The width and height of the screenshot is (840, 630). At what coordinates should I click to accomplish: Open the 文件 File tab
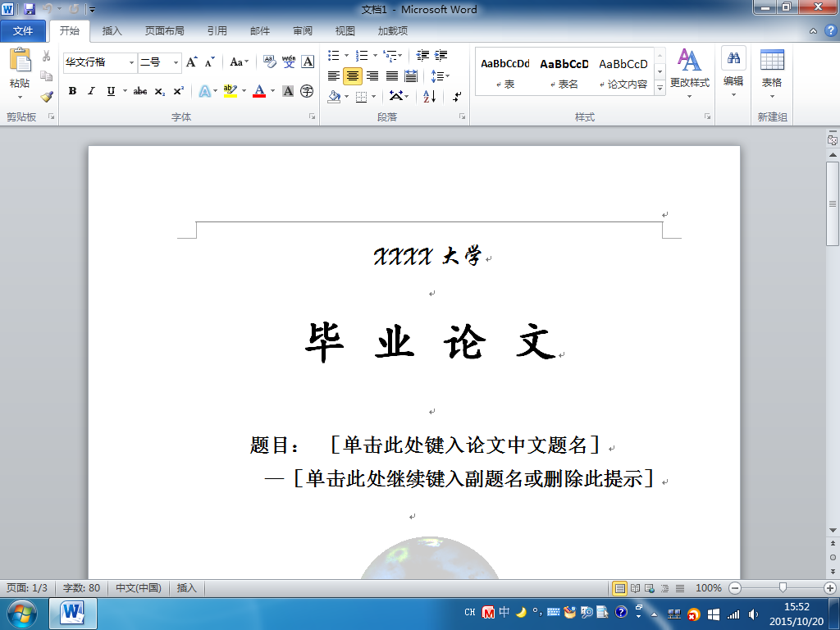pos(23,31)
